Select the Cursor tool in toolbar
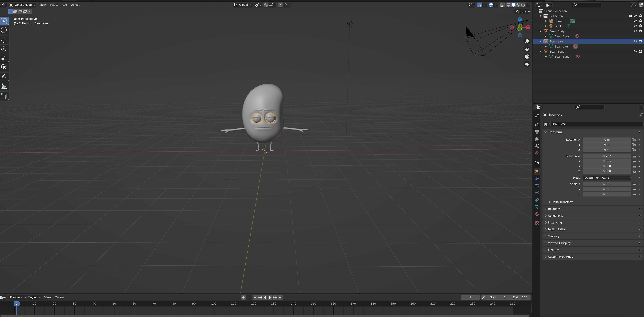This screenshot has width=644, height=317. tap(4, 30)
